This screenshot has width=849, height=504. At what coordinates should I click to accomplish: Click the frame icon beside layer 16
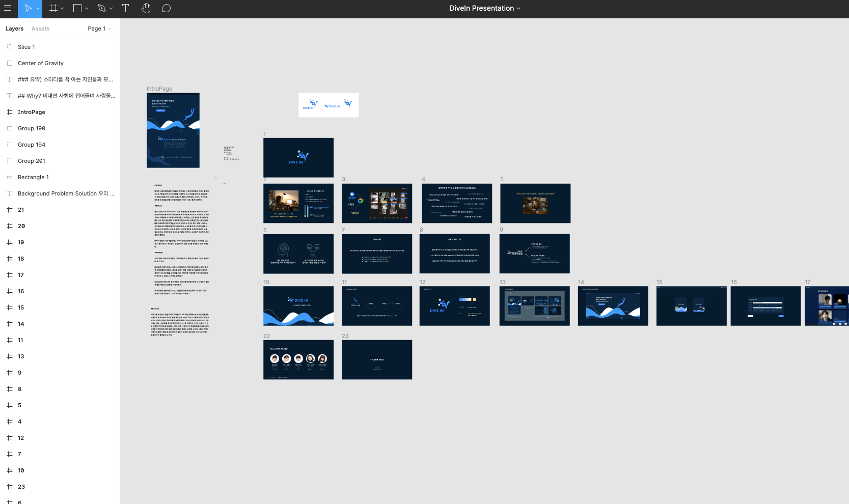[9, 291]
